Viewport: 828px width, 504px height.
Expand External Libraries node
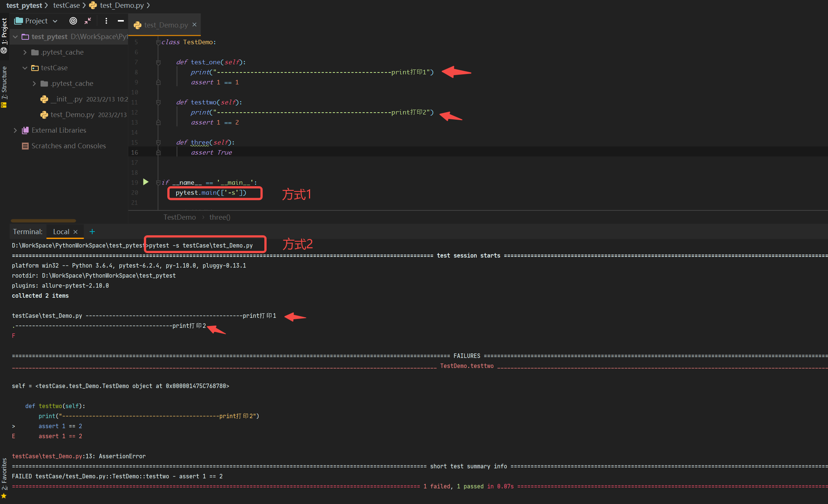point(15,130)
